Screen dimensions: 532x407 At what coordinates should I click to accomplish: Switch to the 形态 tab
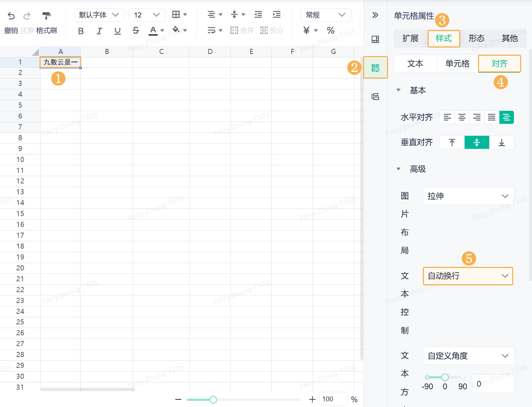[x=477, y=38]
